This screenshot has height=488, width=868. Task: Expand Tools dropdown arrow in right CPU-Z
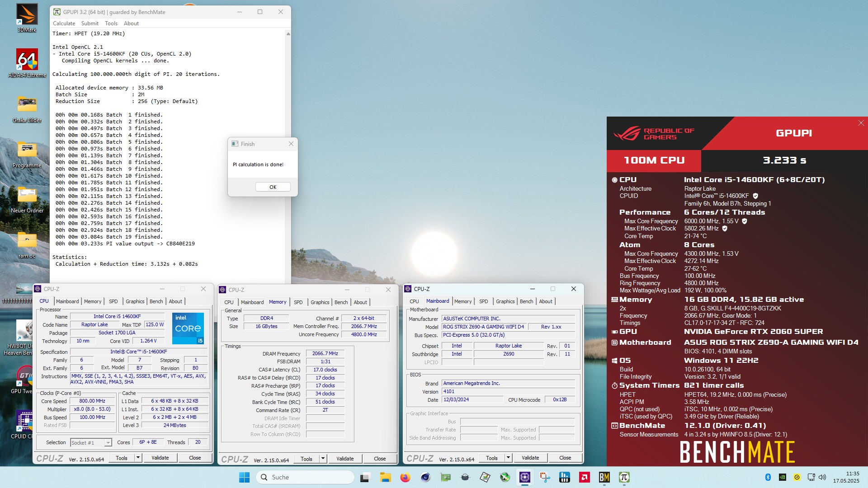pos(508,458)
